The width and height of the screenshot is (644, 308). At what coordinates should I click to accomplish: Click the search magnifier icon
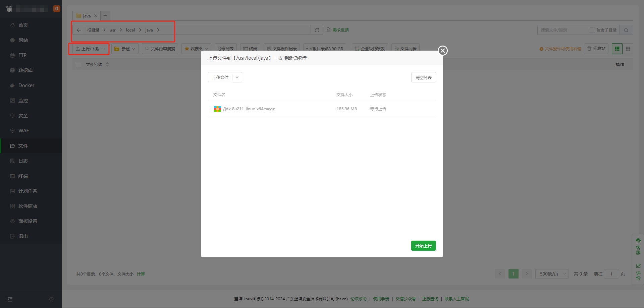tap(626, 30)
